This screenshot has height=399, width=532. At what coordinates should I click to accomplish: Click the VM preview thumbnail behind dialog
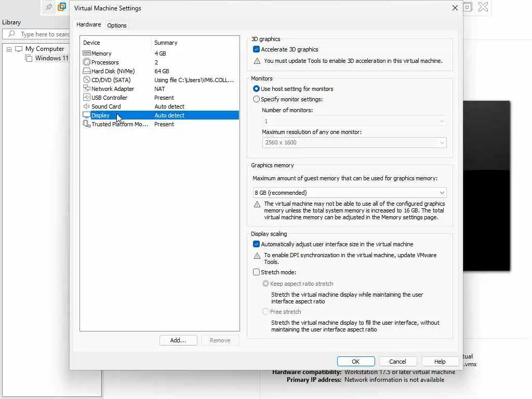486,185
